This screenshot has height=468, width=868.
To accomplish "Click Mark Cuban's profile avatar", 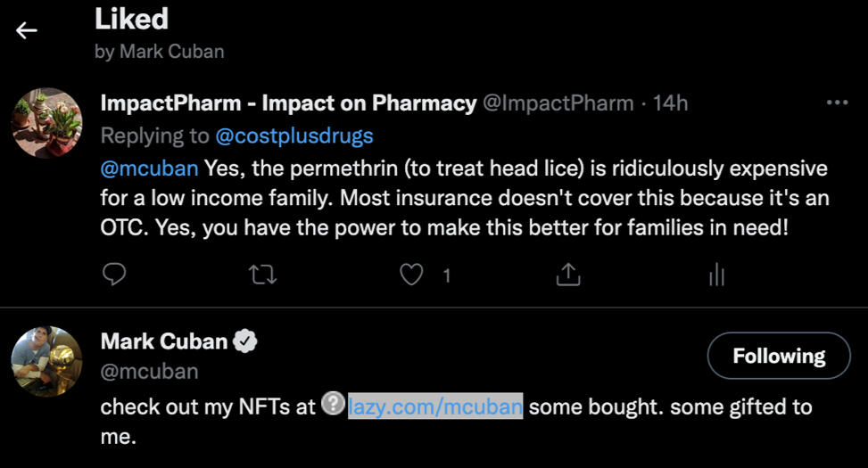I will pos(46,360).
